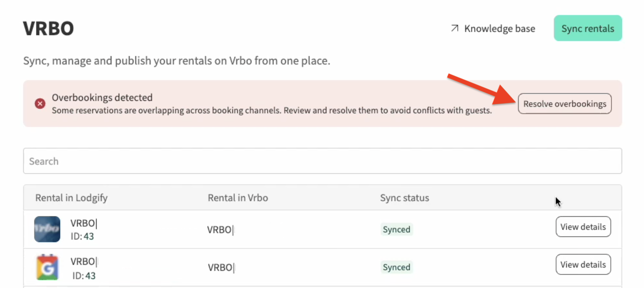
Task: Focus the Search input field
Action: (322, 161)
